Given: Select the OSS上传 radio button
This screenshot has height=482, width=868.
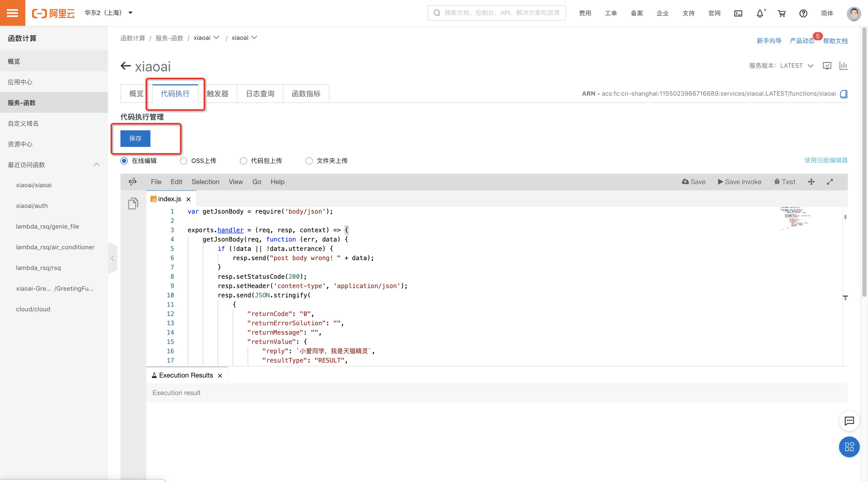Looking at the screenshot, I should (183, 161).
